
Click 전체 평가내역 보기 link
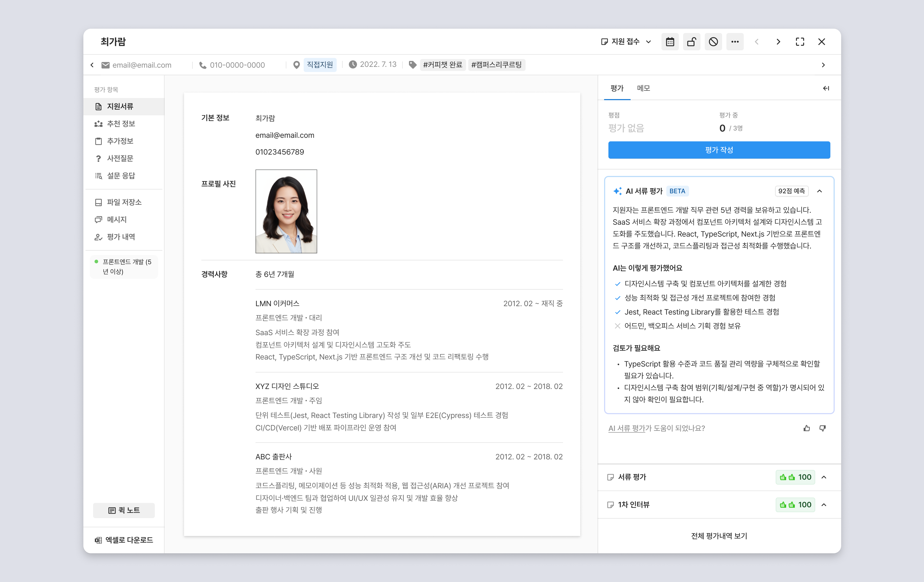coord(719,536)
